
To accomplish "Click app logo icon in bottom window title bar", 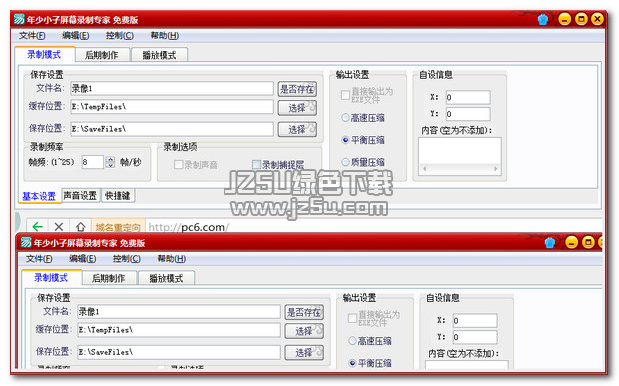I will [x=26, y=242].
